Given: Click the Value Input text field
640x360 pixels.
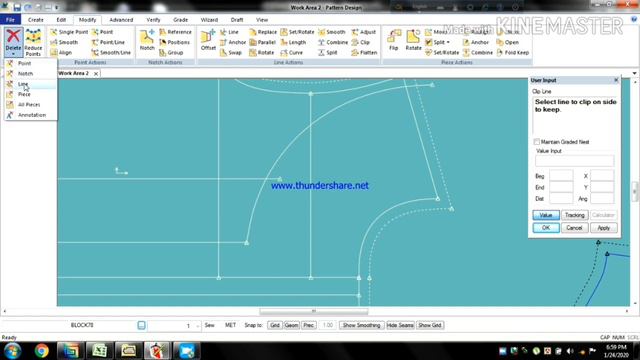Looking at the screenshot, I should point(574,161).
